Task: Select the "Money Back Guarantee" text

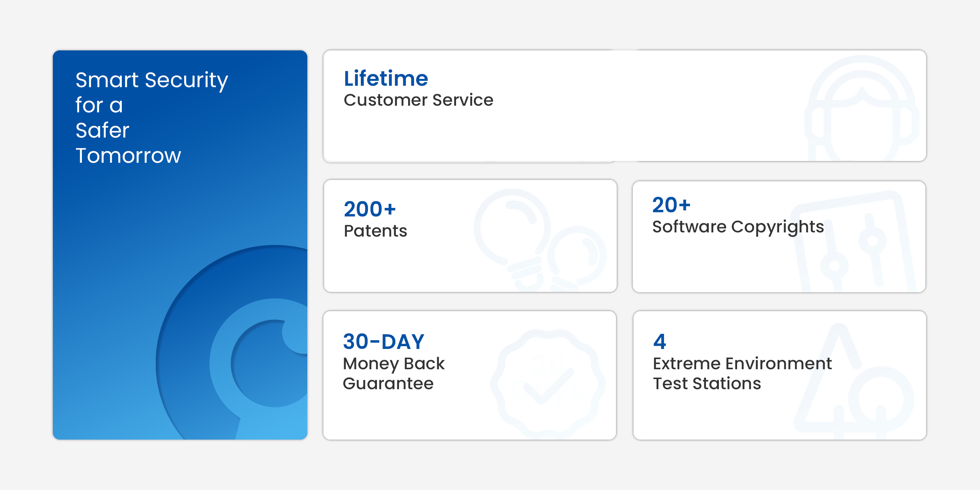Action: [393, 373]
